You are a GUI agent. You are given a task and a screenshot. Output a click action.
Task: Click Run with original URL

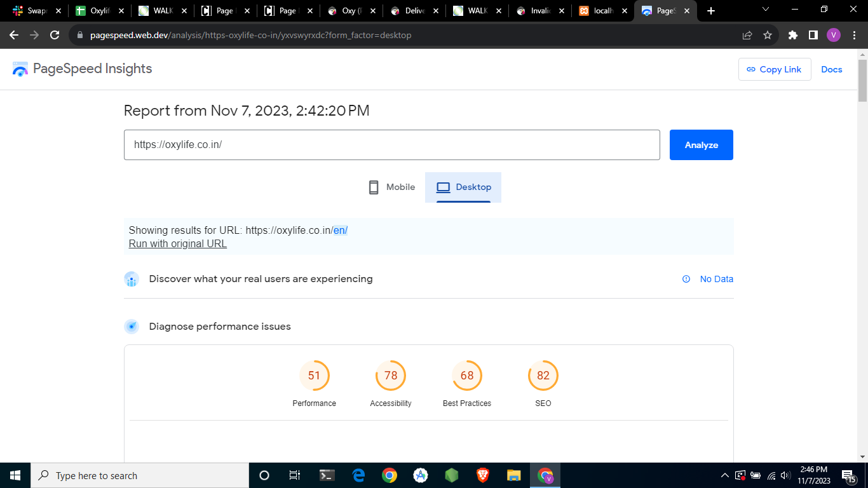tap(178, 243)
